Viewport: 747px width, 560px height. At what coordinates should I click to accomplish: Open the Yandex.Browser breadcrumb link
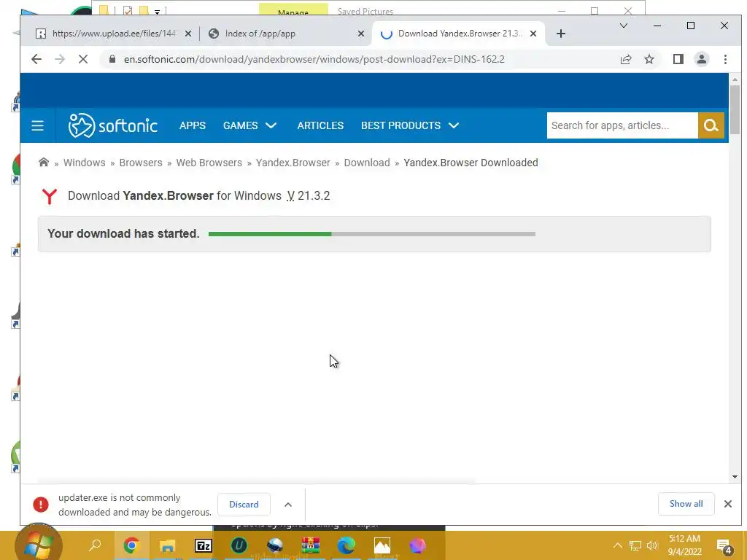tap(293, 163)
